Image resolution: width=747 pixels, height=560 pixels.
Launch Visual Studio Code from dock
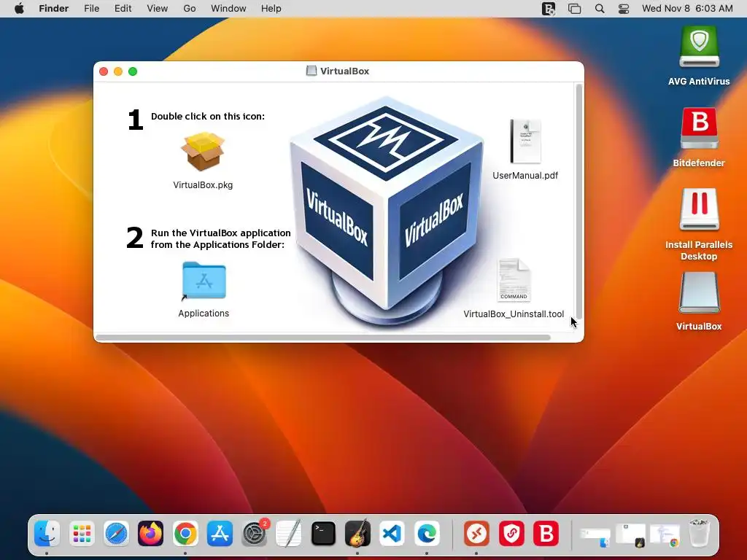click(392, 533)
